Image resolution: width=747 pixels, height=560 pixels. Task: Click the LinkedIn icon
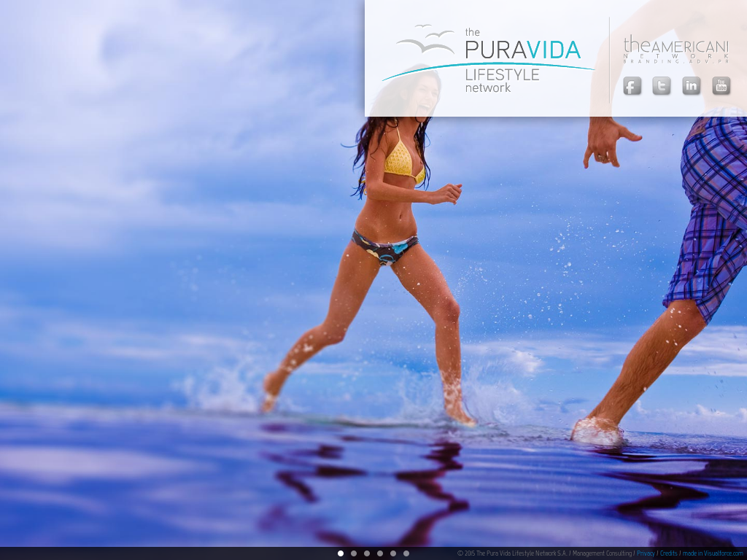692,86
